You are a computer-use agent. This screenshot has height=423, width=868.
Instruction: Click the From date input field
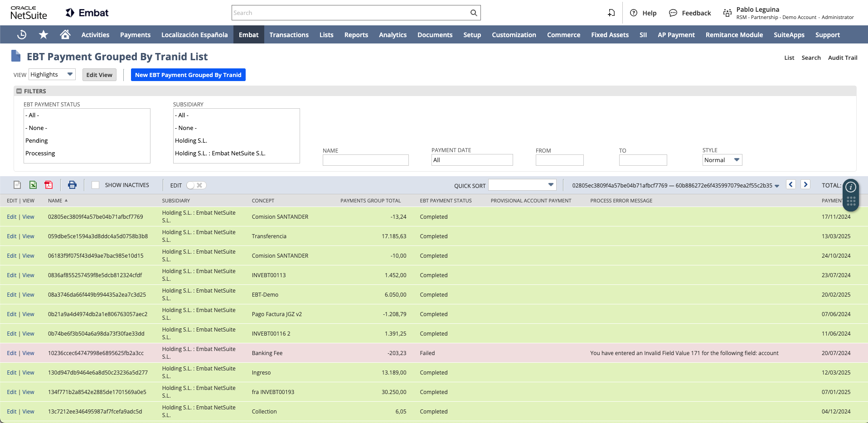click(x=560, y=160)
